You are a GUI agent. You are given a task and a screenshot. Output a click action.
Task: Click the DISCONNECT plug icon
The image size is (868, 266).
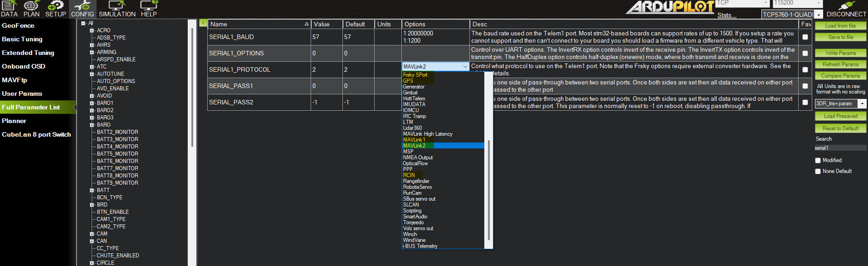[846, 9]
